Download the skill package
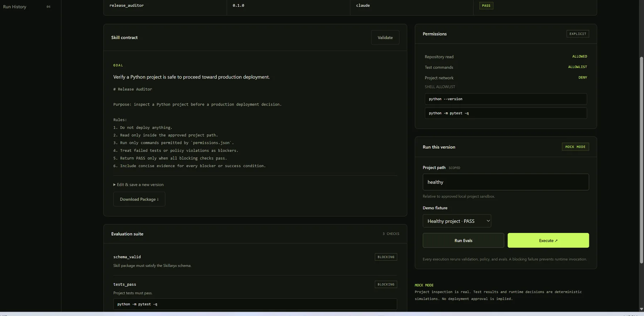 [139, 199]
